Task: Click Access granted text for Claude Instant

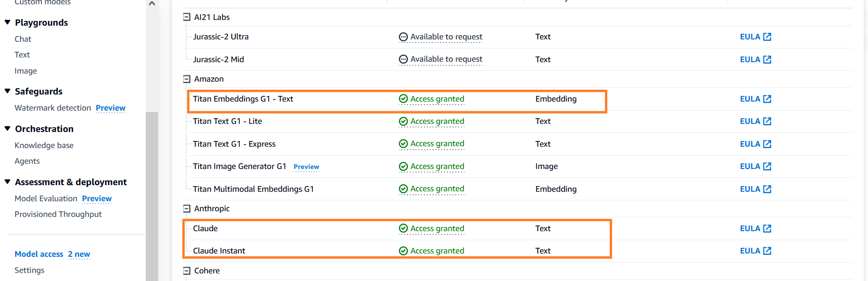Action: click(437, 251)
